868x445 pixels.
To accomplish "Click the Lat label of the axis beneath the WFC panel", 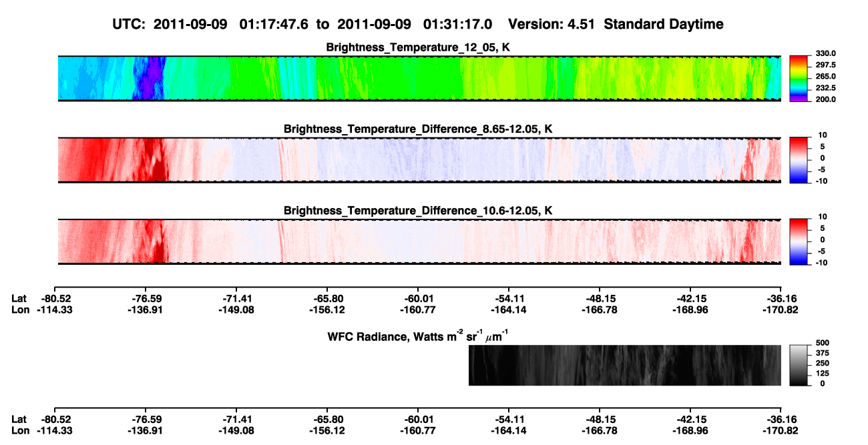I will (19, 419).
